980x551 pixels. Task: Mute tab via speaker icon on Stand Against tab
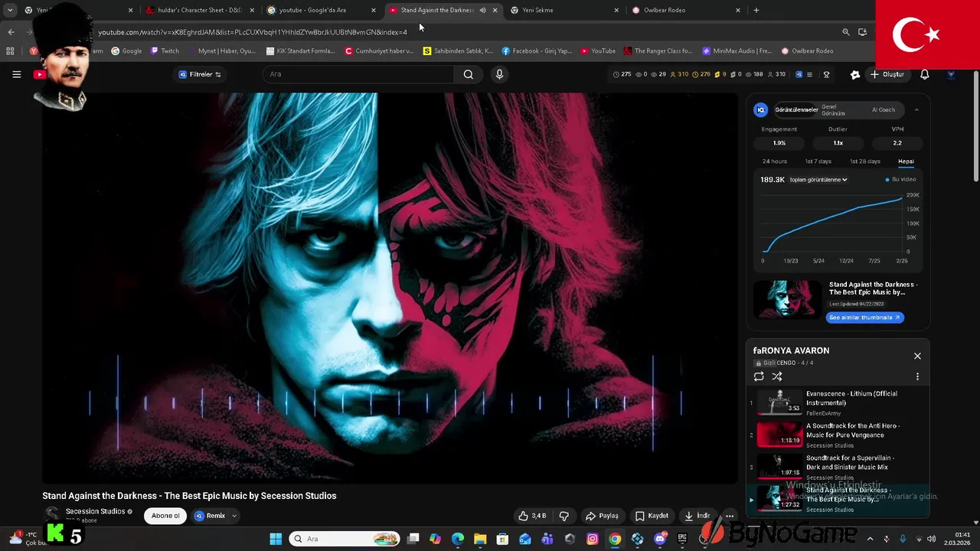tap(482, 10)
